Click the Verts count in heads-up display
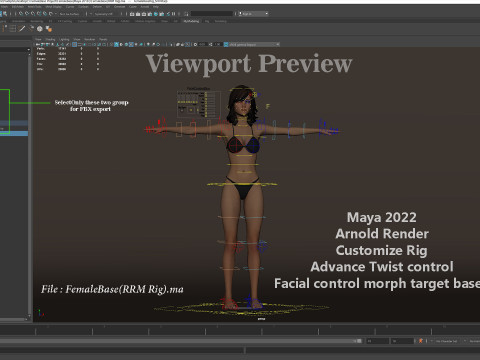This screenshot has height=360, width=480. 62,49
